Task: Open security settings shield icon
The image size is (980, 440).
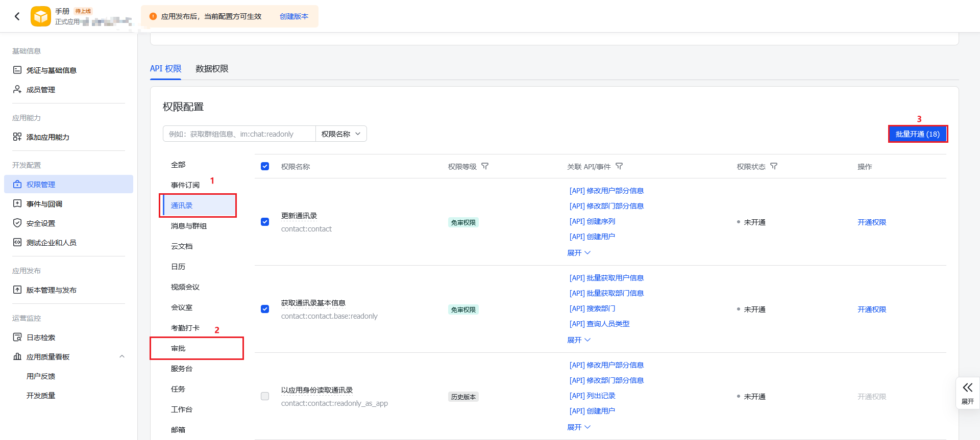Action: coord(17,223)
